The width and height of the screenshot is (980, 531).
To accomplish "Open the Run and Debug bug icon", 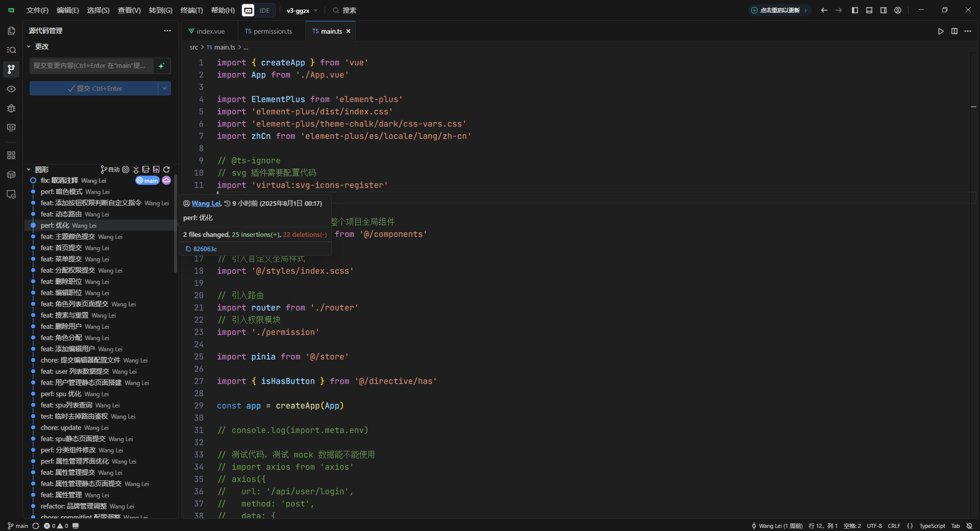I will pyautogui.click(x=11, y=108).
